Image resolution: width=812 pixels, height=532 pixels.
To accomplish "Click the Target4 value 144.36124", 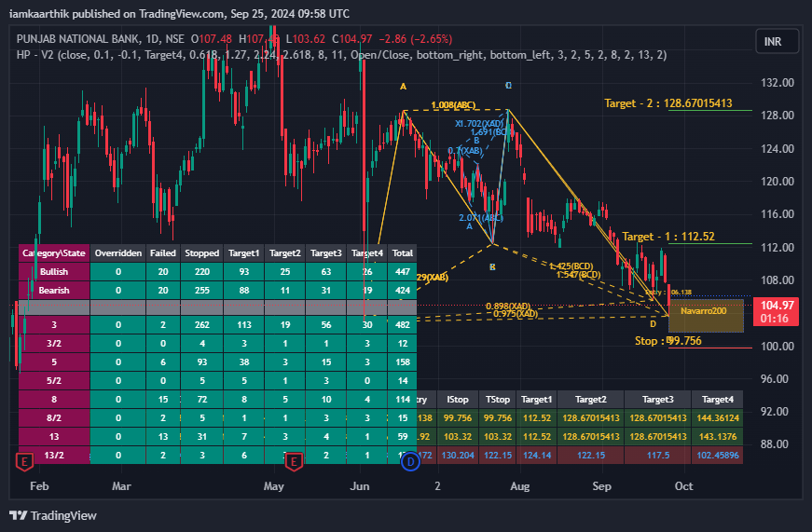I will click(x=718, y=417).
